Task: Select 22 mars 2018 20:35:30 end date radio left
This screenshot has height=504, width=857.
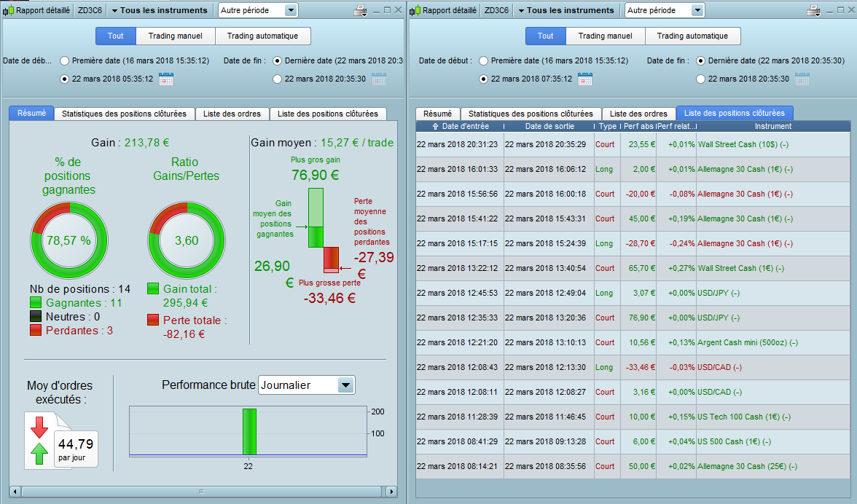Action: [x=277, y=79]
